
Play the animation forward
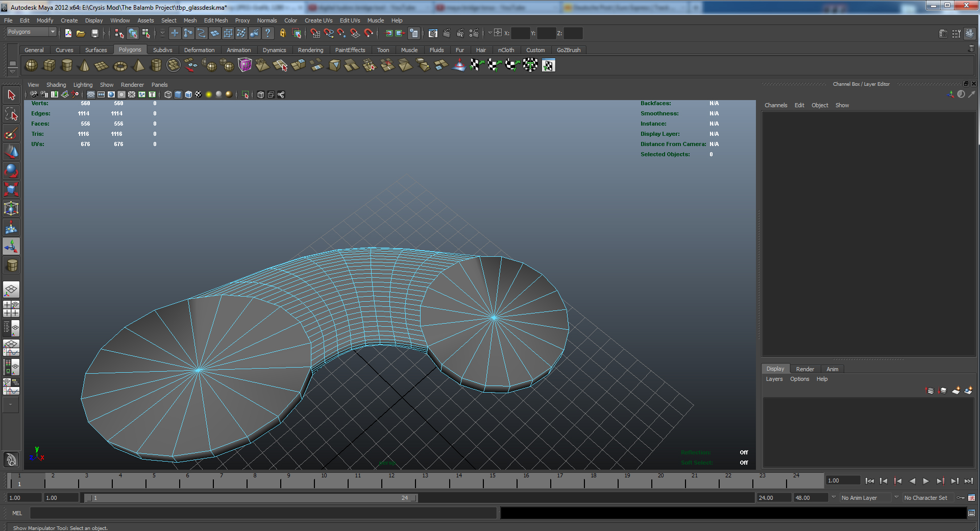[x=926, y=481]
